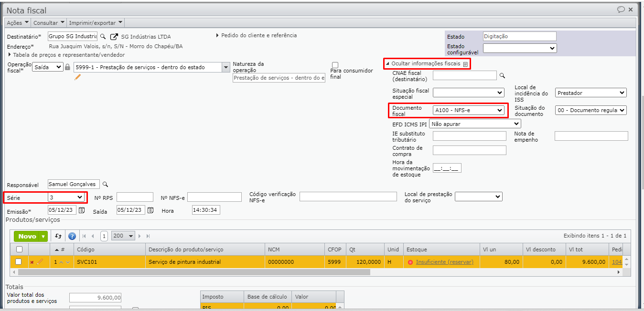Click into the Nº RPS field
644x311 pixels.
click(x=135, y=197)
